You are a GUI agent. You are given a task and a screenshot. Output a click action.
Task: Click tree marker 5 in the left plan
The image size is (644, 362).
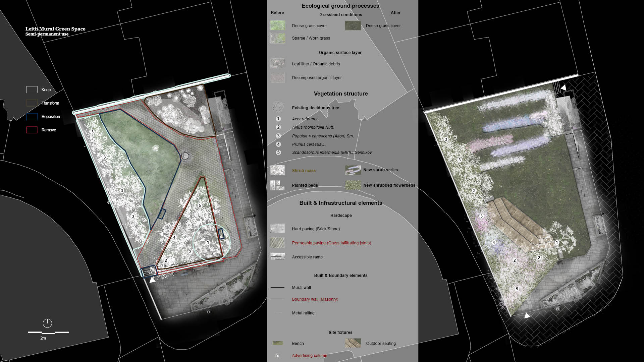[200, 205]
